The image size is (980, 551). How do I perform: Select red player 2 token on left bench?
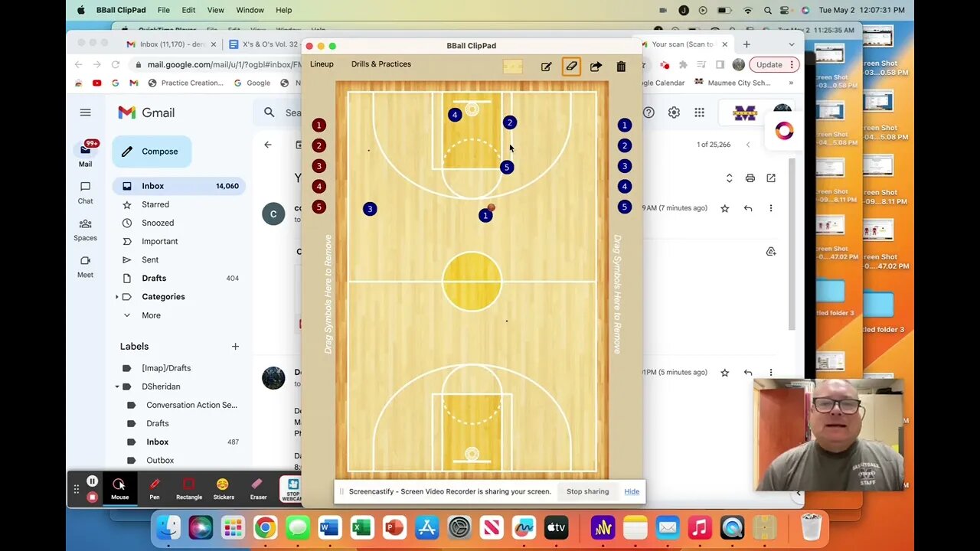pos(319,145)
